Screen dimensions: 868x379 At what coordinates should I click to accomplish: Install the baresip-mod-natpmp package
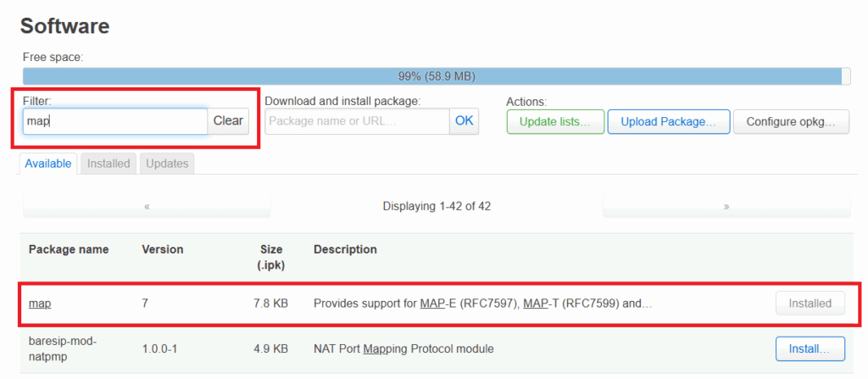tap(810, 348)
